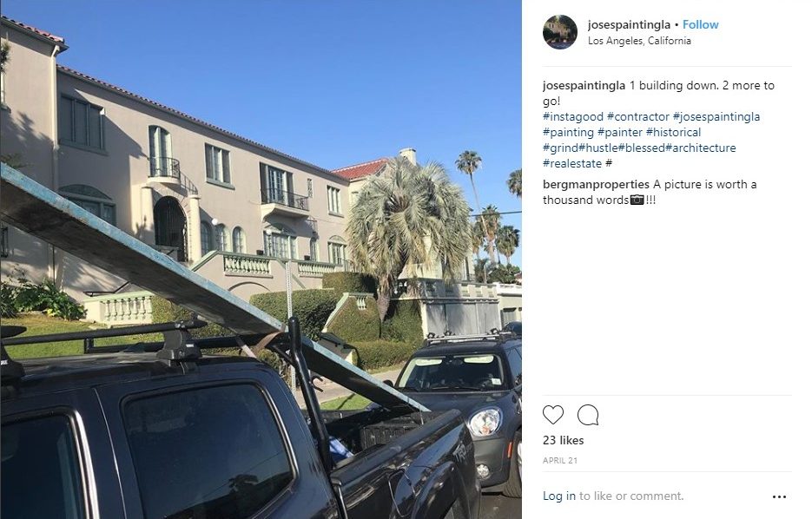Open the April 21 post date link
The height and width of the screenshot is (519, 812).
coord(560,461)
